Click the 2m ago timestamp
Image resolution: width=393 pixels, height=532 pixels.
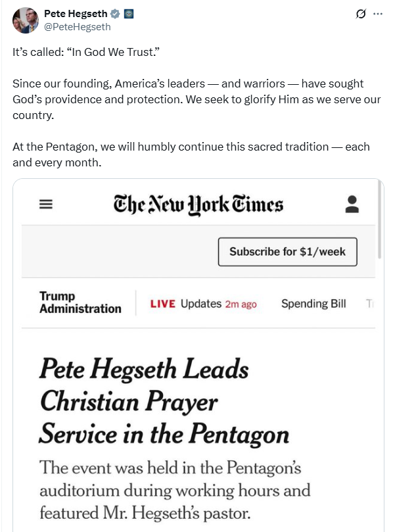pos(241,304)
